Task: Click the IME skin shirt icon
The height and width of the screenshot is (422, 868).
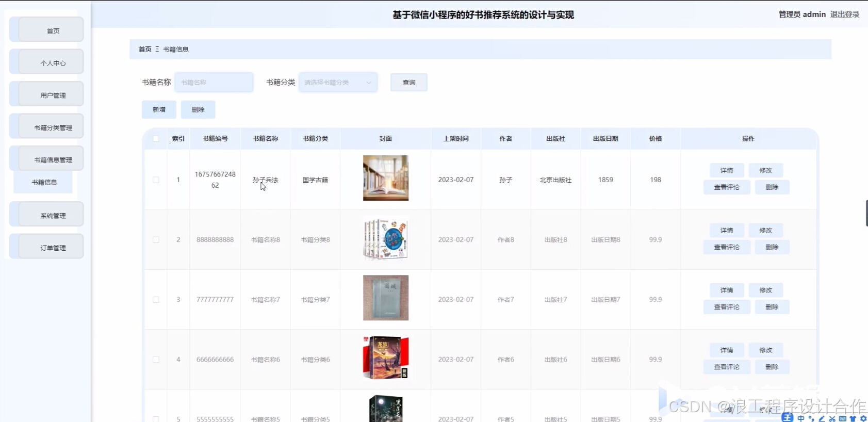Action: tap(853, 418)
